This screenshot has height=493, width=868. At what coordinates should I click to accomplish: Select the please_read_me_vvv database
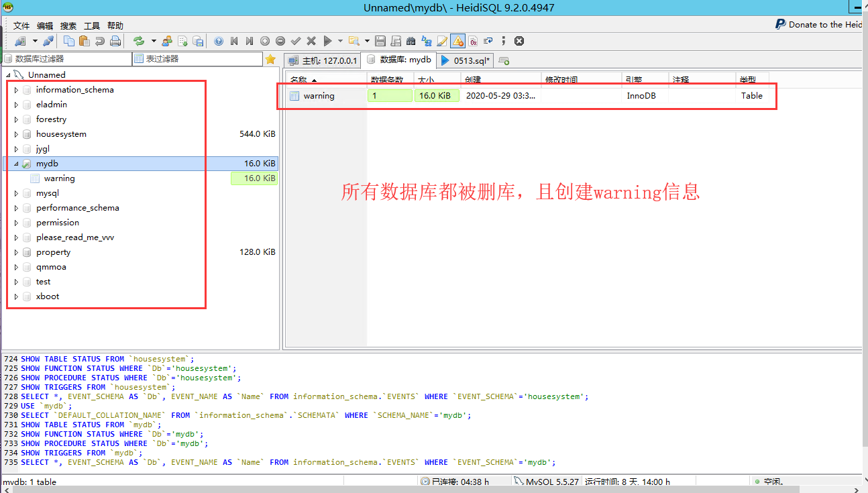(x=75, y=237)
